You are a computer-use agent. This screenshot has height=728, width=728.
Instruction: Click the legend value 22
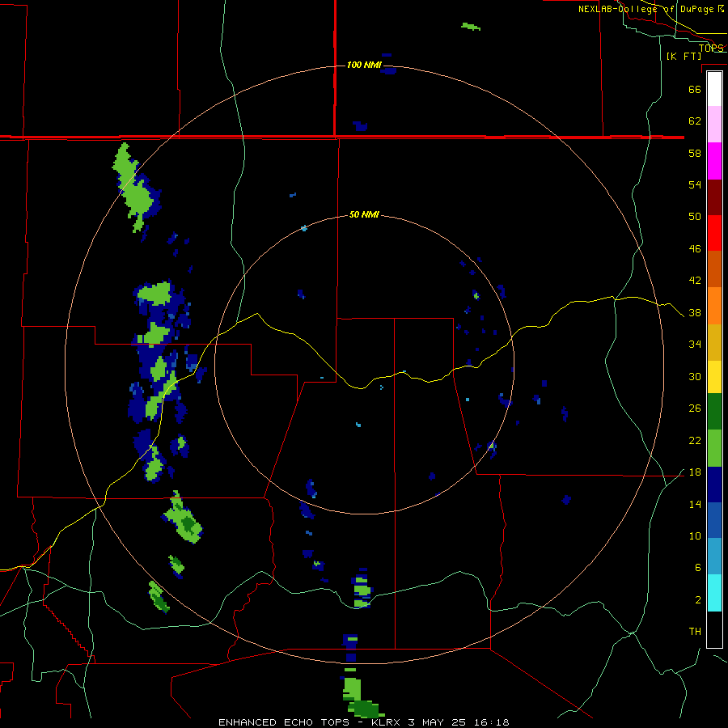pos(695,441)
